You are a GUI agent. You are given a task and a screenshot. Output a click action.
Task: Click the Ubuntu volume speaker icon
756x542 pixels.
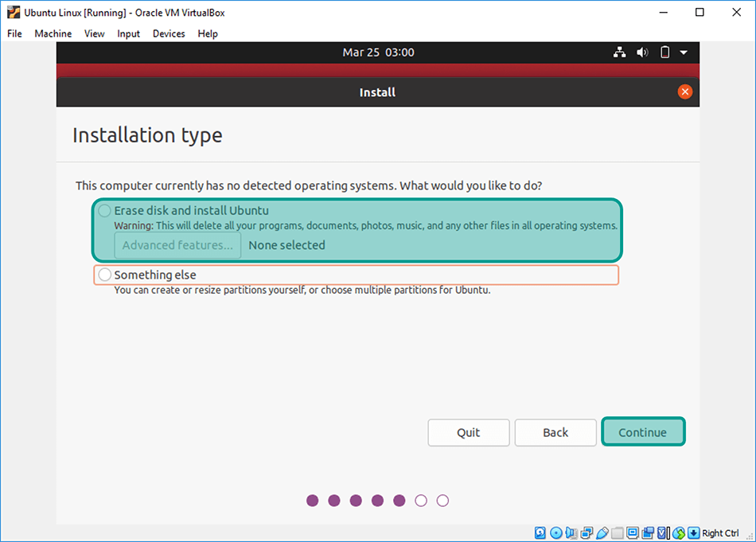point(642,53)
